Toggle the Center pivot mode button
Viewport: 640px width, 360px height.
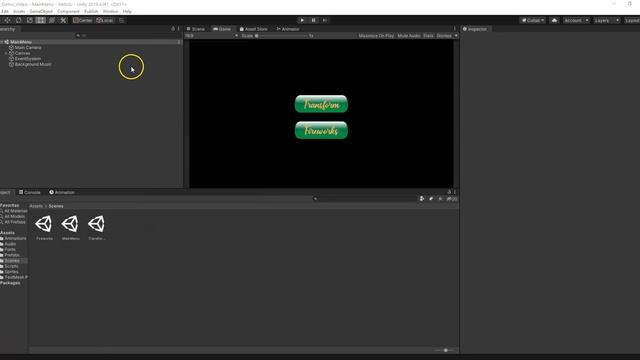pos(83,20)
